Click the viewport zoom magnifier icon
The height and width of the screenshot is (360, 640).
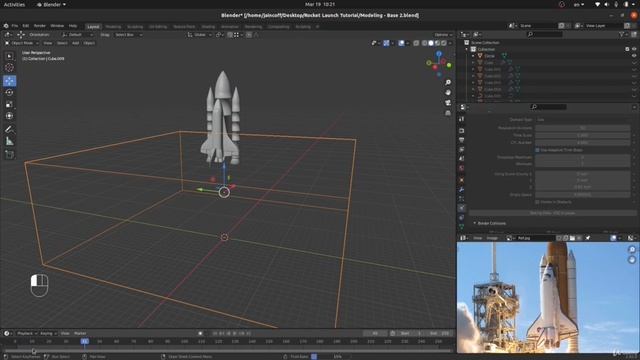pos(448,82)
